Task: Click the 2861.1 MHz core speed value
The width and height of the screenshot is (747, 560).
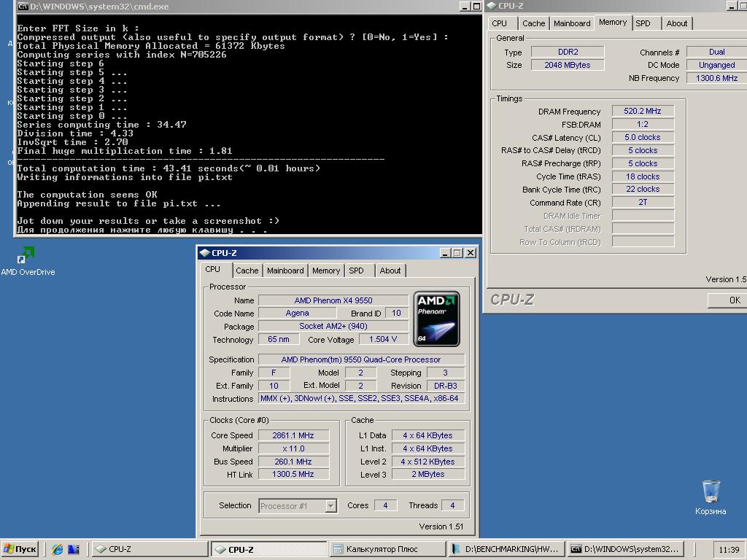Action: [293, 435]
